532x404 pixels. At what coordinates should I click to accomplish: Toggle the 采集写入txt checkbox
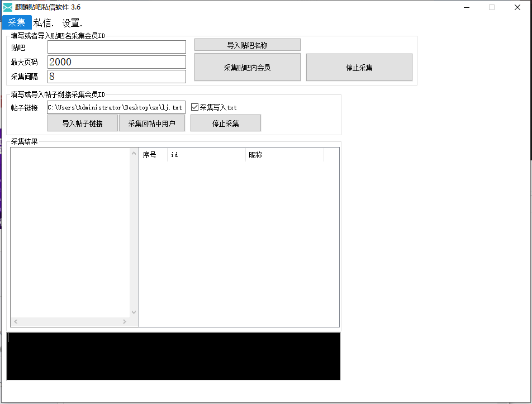(x=194, y=107)
